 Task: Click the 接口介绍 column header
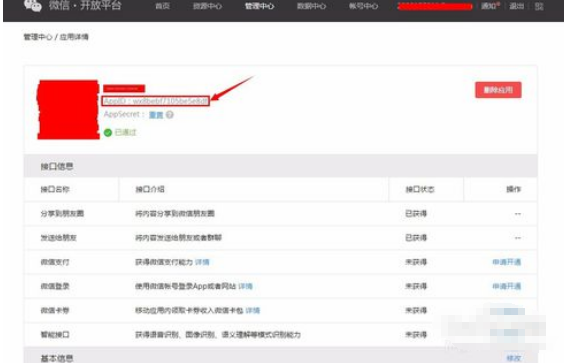coord(150,189)
